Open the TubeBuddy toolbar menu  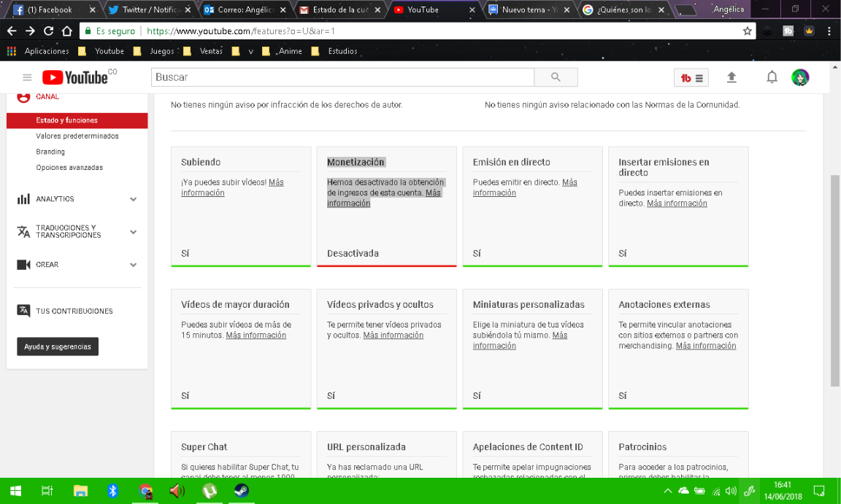click(x=691, y=77)
